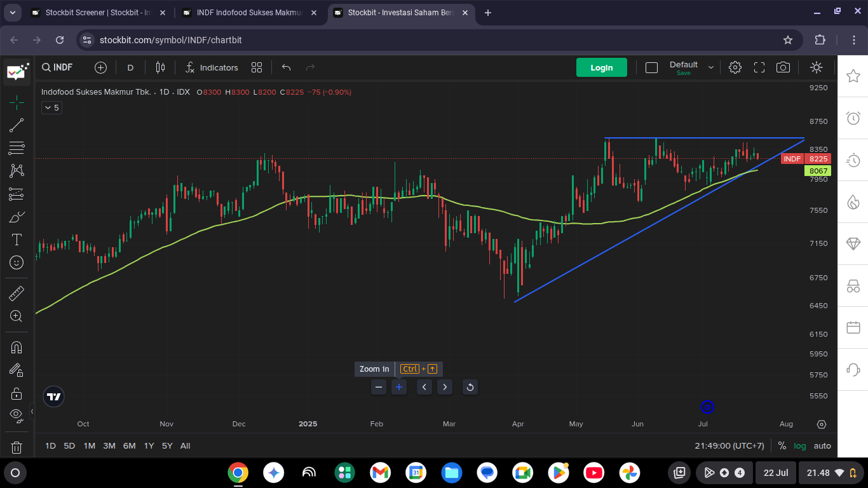Screen dimensions: 868x488
Task: Zoom in the chart with plus
Action: (399, 387)
